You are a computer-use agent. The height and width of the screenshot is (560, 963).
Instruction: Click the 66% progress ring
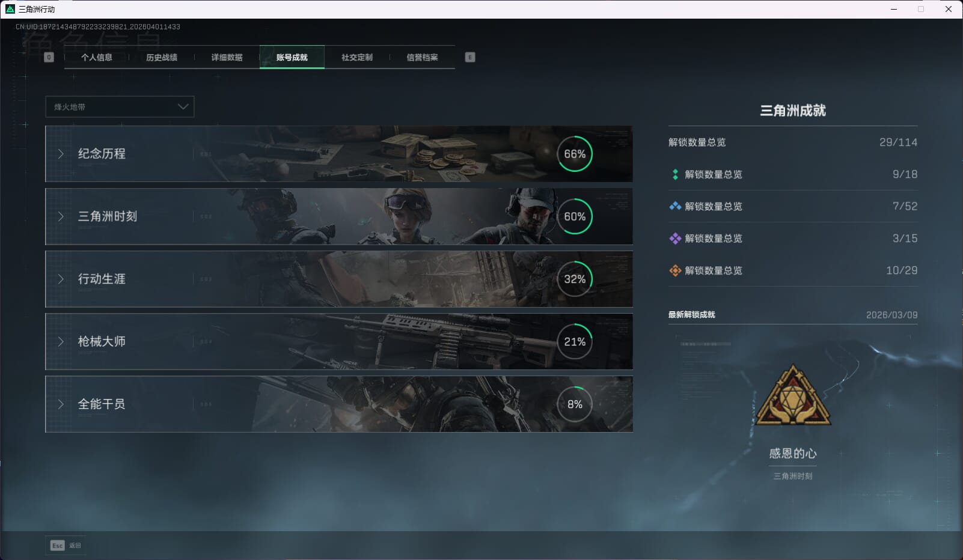pyautogui.click(x=575, y=154)
